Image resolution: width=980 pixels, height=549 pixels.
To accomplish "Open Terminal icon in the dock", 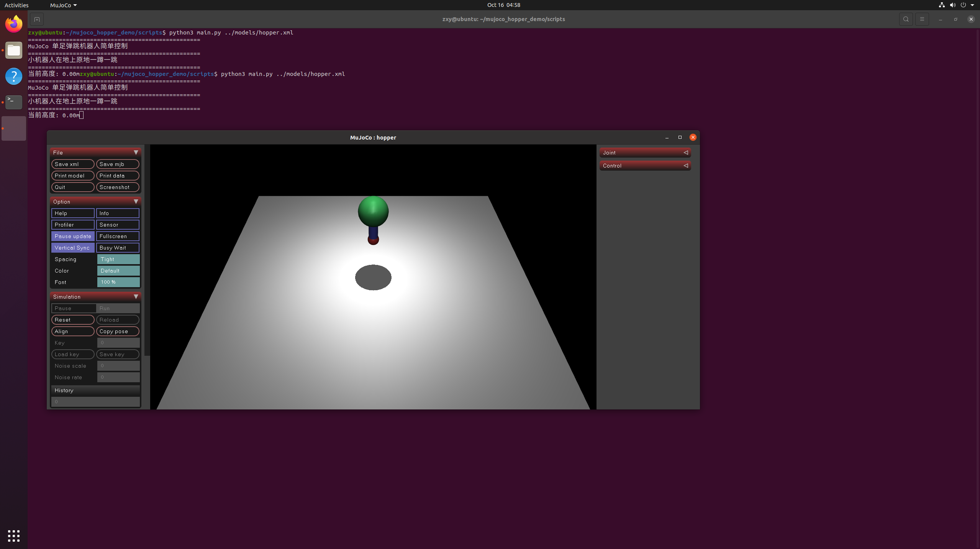I will (14, 102).
